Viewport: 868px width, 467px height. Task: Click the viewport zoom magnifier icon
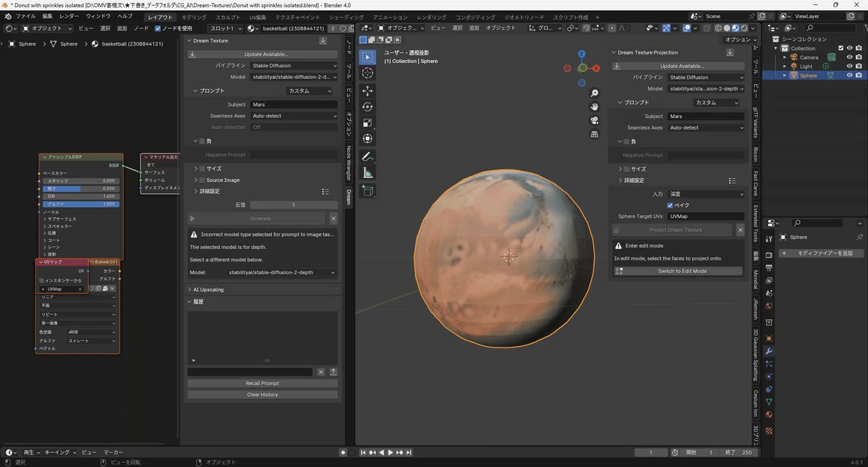pyautogui.click(x=595, y=93)
